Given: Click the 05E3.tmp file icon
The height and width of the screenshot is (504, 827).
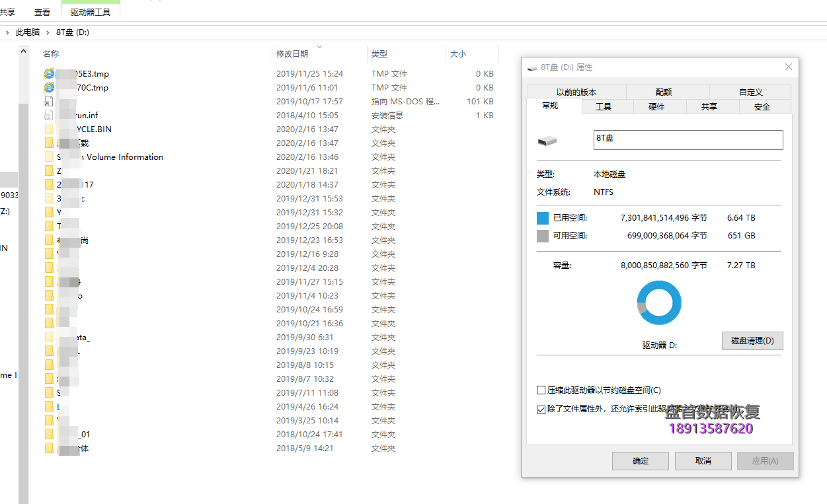Looking at the screenshot, I should point(49,73).
